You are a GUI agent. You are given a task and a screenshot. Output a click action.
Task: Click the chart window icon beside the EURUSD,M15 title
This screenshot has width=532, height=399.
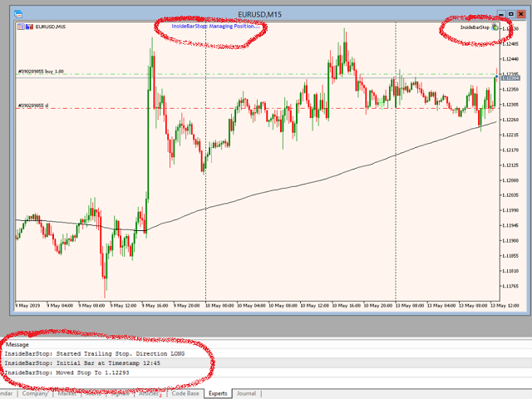18,14
